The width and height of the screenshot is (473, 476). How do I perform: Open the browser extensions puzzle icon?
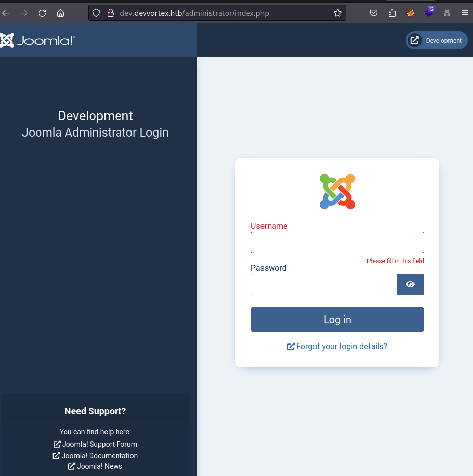point(392,13)
